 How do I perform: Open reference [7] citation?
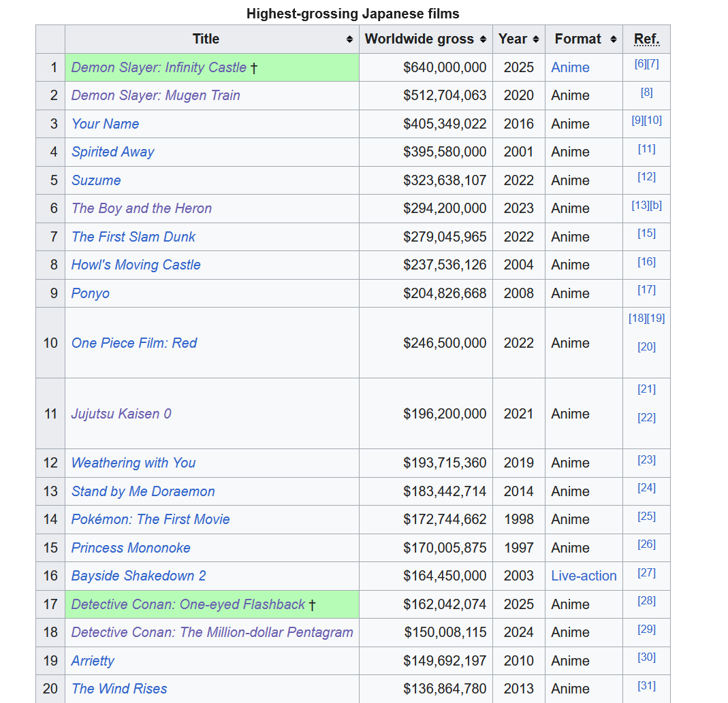pyautogui.click(x=653, y=63)
